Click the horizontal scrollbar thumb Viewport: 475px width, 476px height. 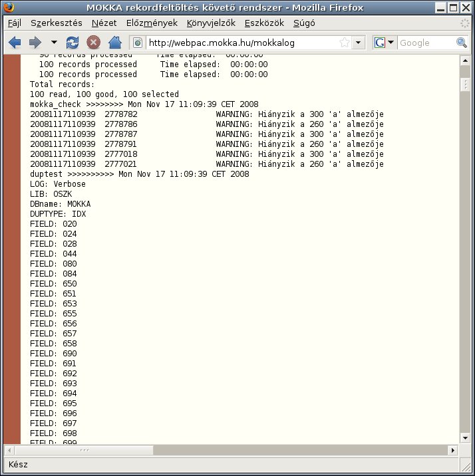(84, 449)
